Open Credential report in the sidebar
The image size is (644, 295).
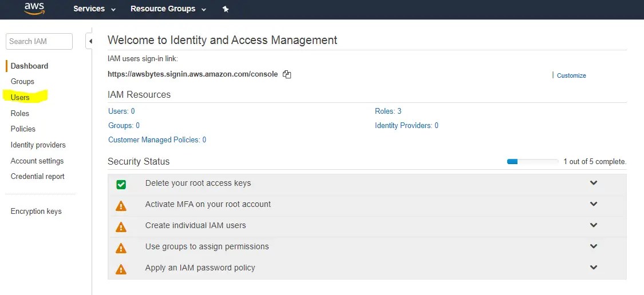tap(37, 177)
